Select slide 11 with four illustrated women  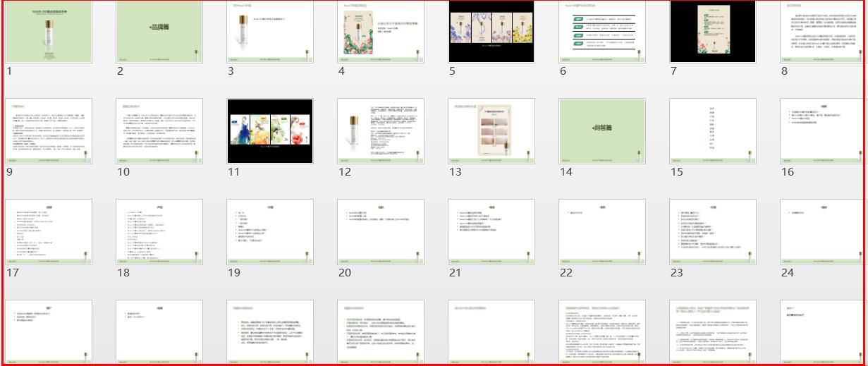point(270,131)
